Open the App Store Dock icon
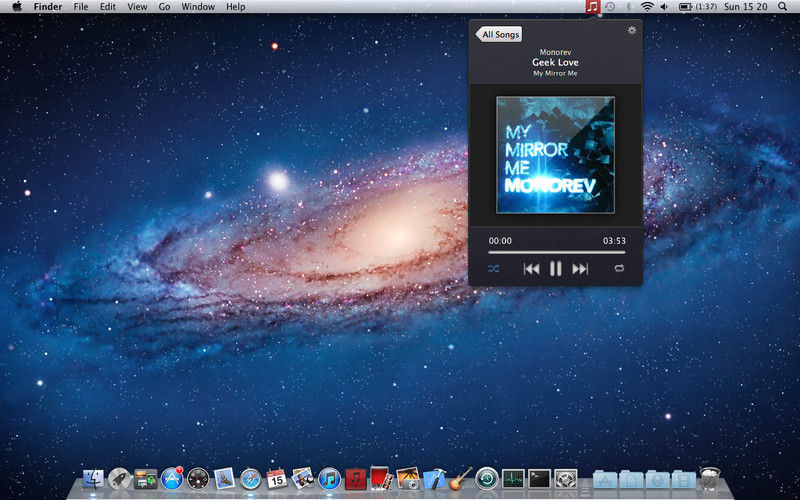 (172, 479)
